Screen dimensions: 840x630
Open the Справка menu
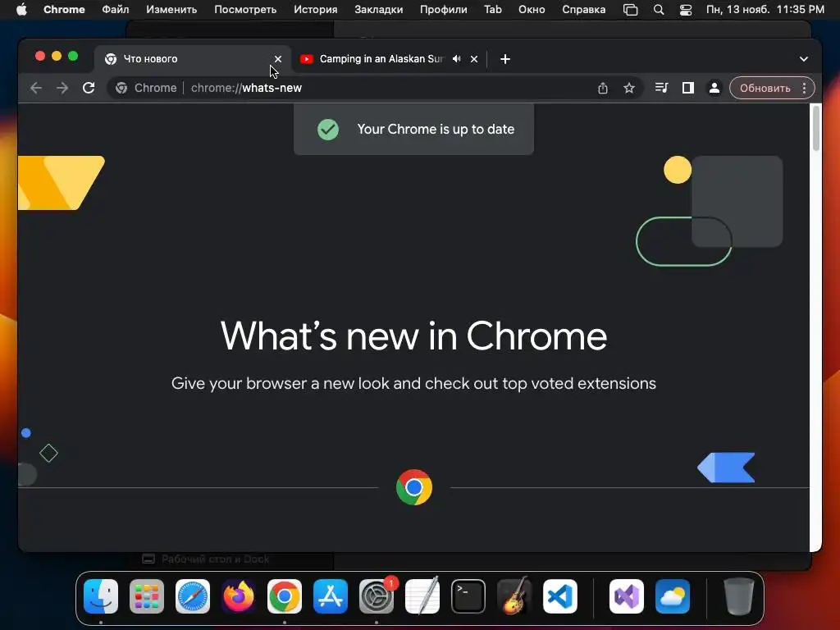click(583, 10)
